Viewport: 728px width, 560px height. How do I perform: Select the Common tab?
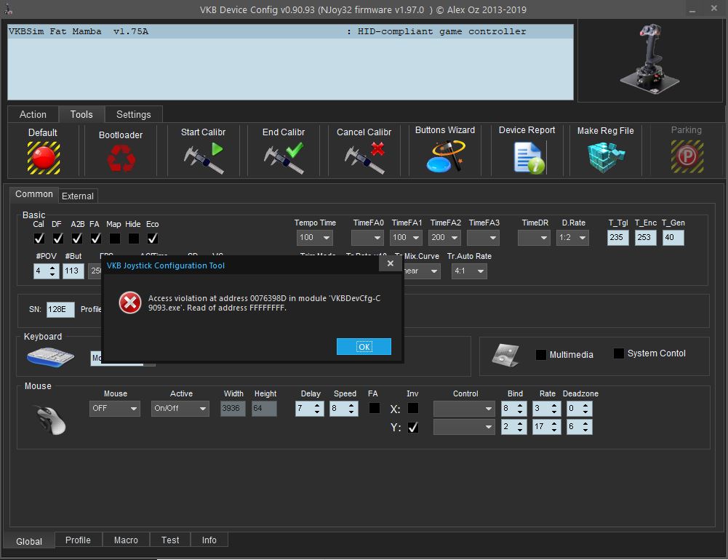click(34, 194)
